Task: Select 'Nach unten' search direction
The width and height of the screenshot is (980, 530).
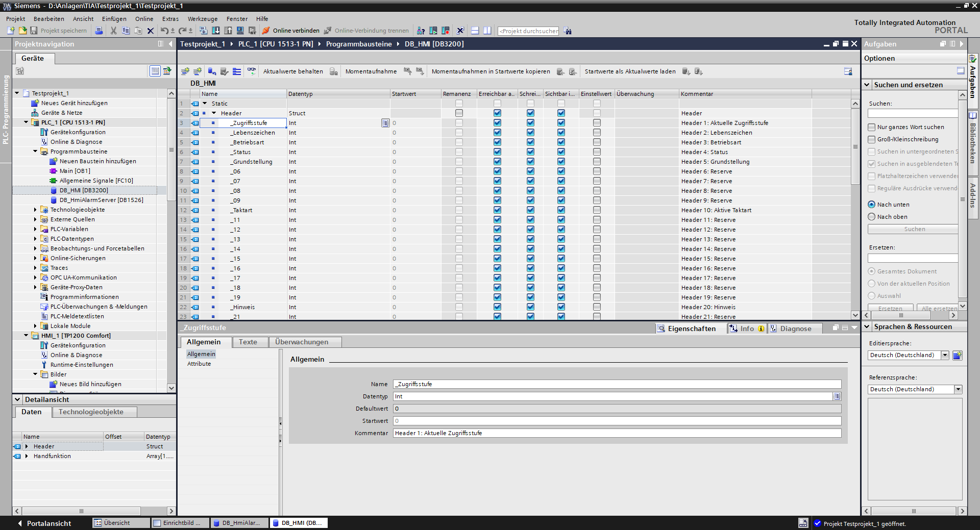Action: click(872, 205)
